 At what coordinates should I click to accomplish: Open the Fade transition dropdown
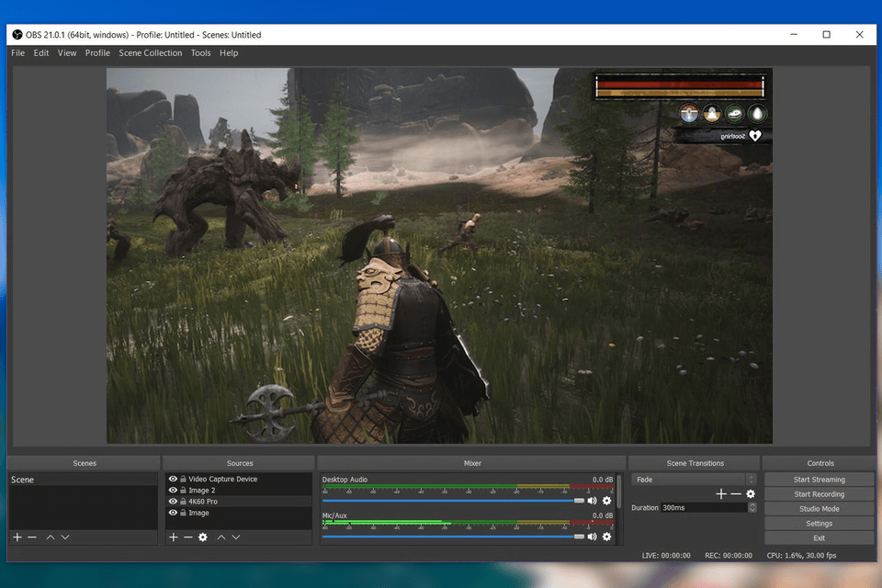pyautogui.click(x=694, y=479)
